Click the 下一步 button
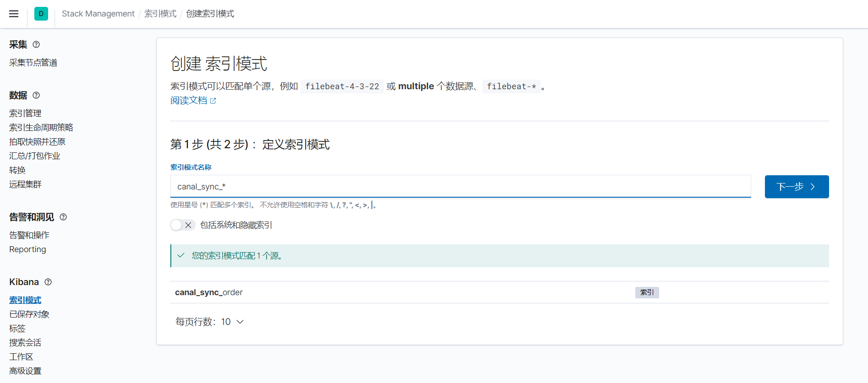868x383 pixels. coord(796,187)
